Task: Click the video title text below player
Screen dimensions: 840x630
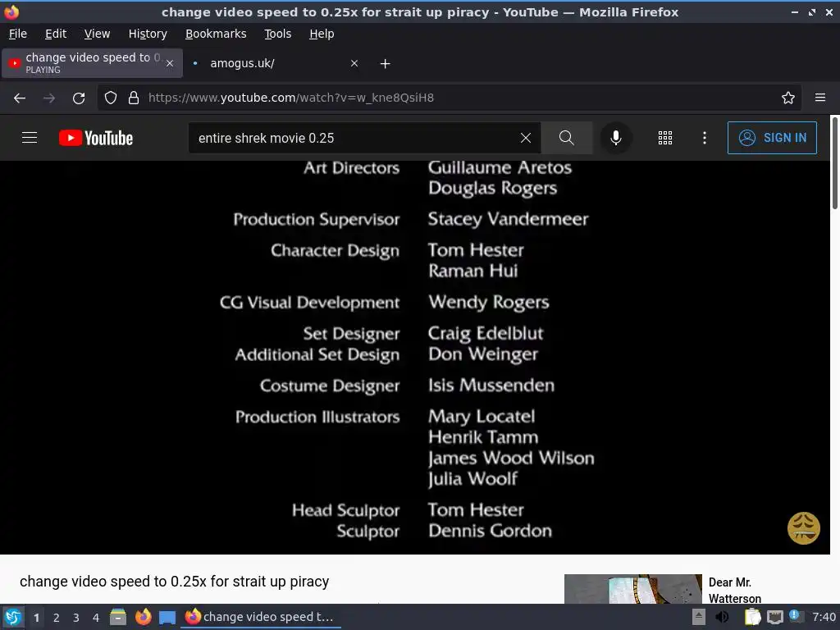Action: [x=174, y=582]
